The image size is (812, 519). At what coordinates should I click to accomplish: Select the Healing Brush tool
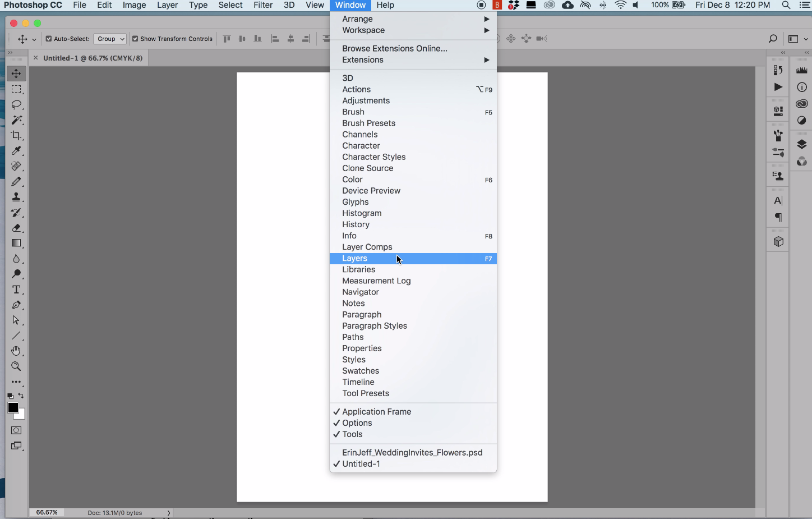coord(16,166)
